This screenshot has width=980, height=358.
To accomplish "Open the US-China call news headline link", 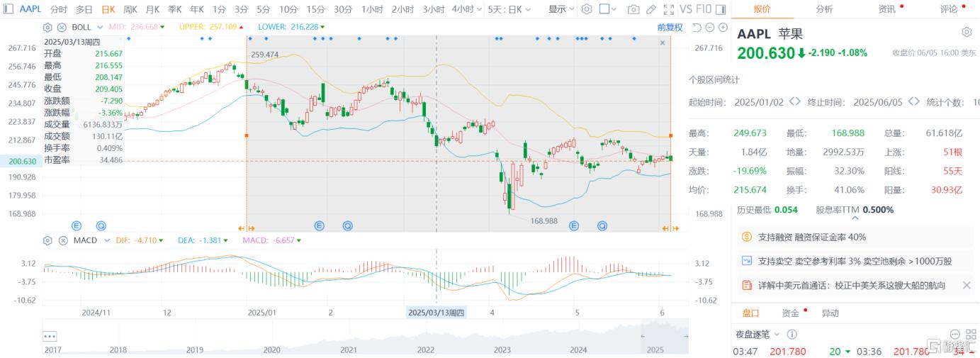I will point(851,285).
